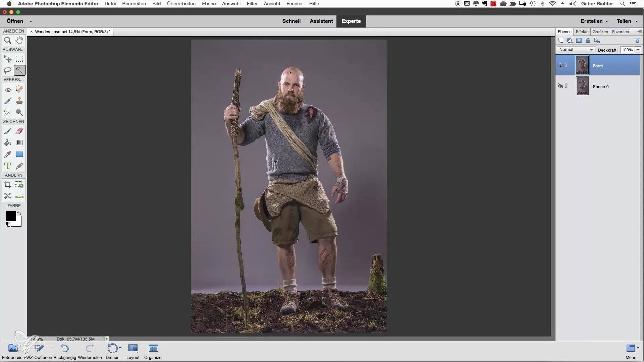The height and width of the screenshot is (362, 644).
Task: Open the Erstellen dropdown menu
Action: pyautogui.click(x=594, y=21)
